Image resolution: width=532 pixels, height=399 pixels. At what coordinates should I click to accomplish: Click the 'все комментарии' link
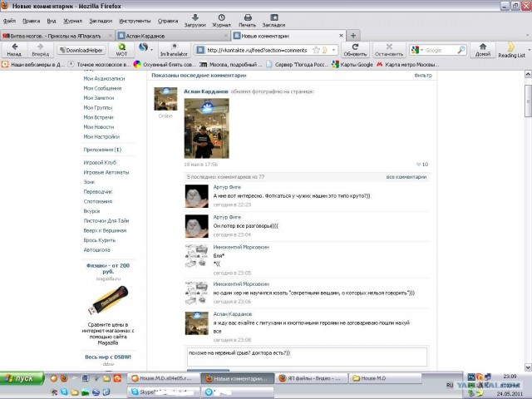click(x=406, y=177)
